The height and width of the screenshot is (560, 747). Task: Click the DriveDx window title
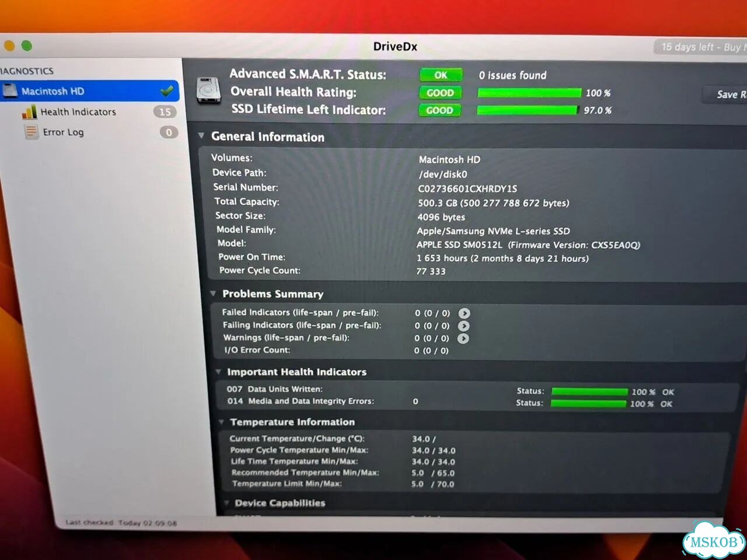point(395,47)
